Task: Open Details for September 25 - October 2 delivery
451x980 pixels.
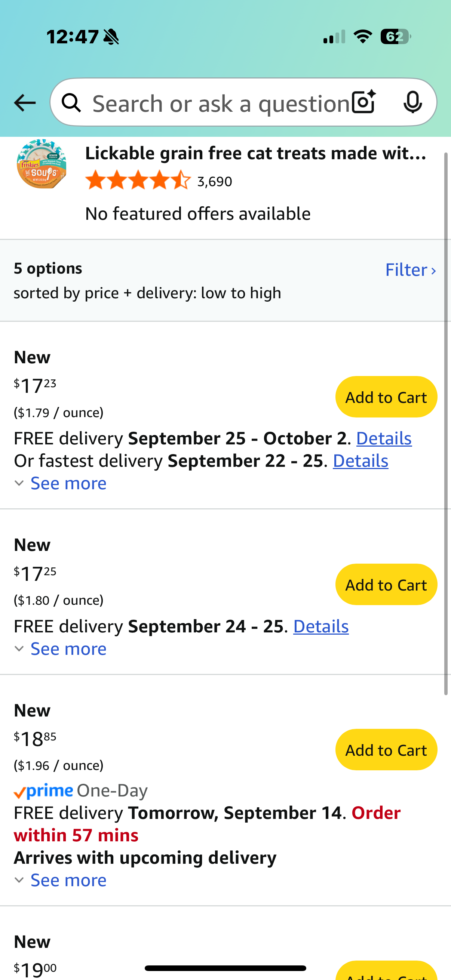Action: tap(384, 438)
